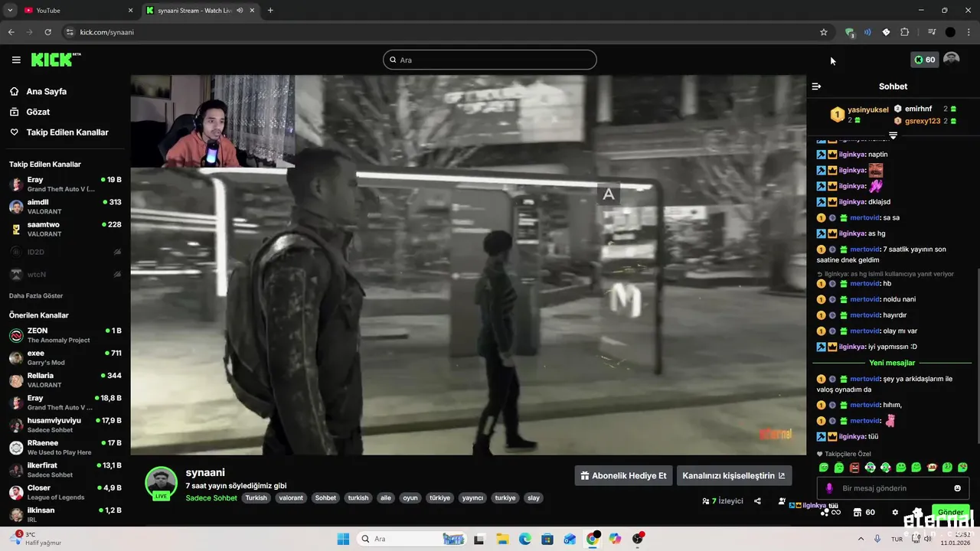Image resolution: width=980 pixels, height=551 pixels.
Task: Open followed channel aimdll
Action: [x=65, y=207]
